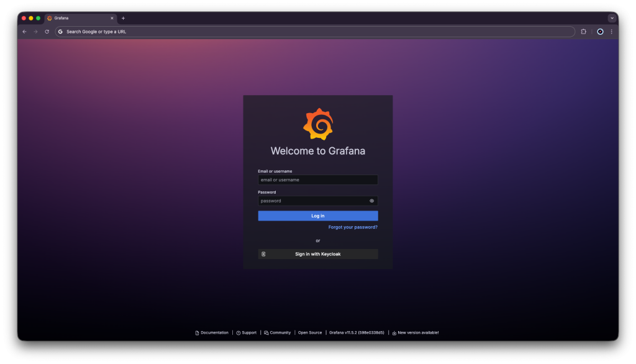Close the Grafana tab with X
This screenshot has width=636, height=364.
[112, 18]
